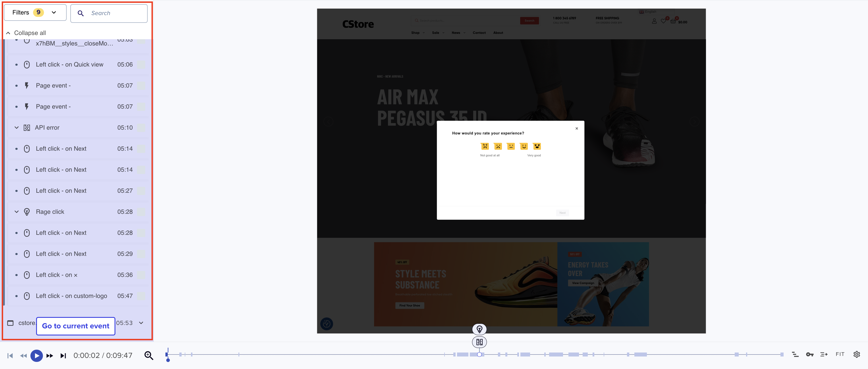Open the event list icon beside the key
This screenshot has height=369, width=868.
click(x=795, y=355)
